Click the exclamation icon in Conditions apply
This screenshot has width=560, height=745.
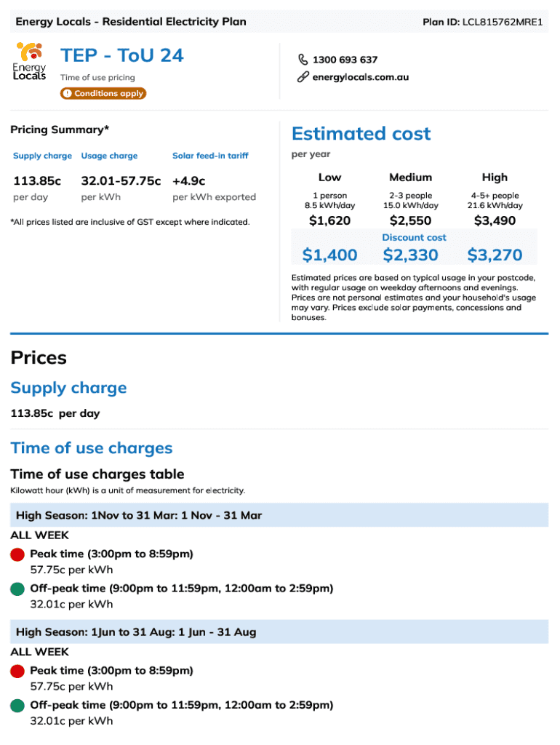point(67,94)
